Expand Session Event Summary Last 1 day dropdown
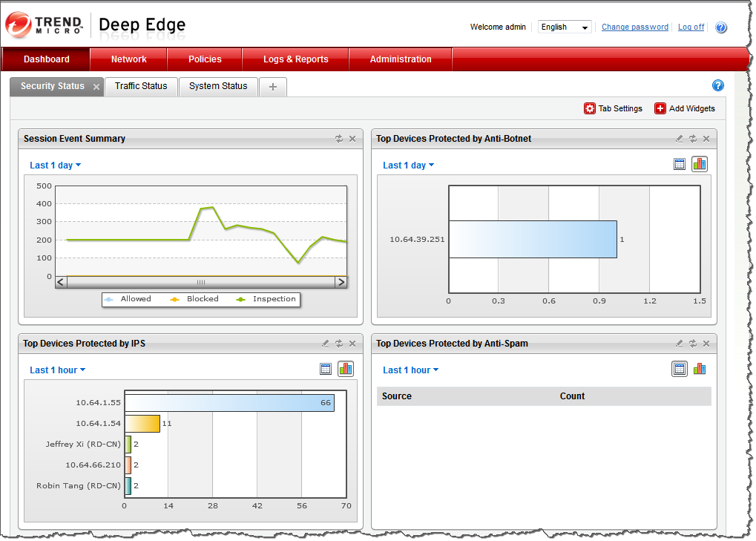The image size is (756, 541). (55, 165)
